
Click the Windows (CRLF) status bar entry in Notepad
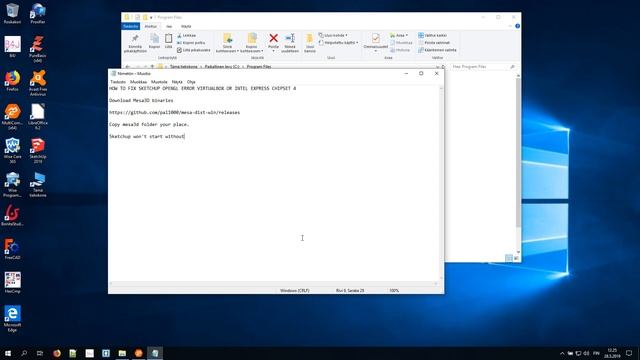(x=295, y=290)
